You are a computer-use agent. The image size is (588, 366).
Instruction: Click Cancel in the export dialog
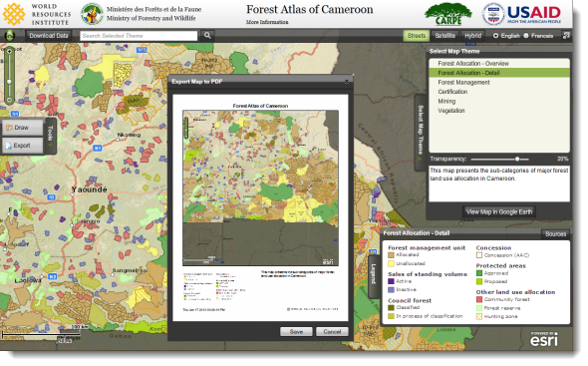point(332,332)
